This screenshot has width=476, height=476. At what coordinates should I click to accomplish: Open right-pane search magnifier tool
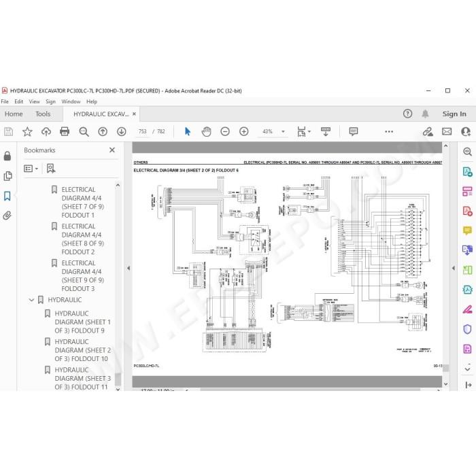click(468, 151)
